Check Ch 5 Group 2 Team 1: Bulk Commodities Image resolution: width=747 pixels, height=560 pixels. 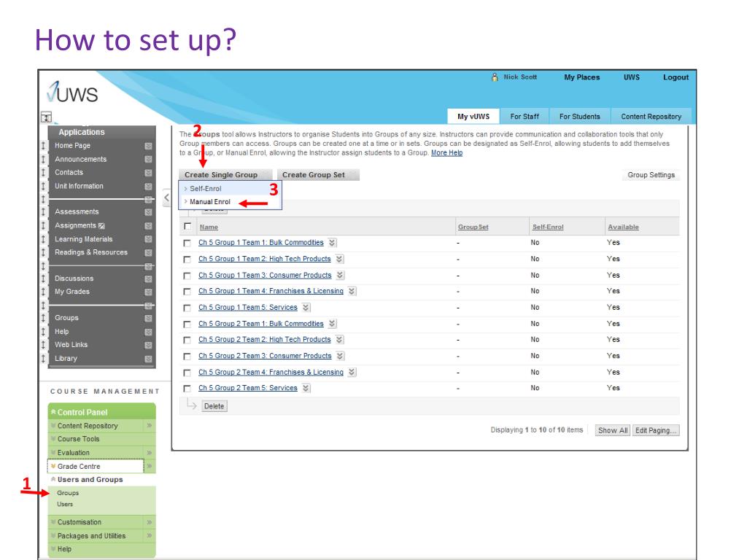[x=187, y=324]
